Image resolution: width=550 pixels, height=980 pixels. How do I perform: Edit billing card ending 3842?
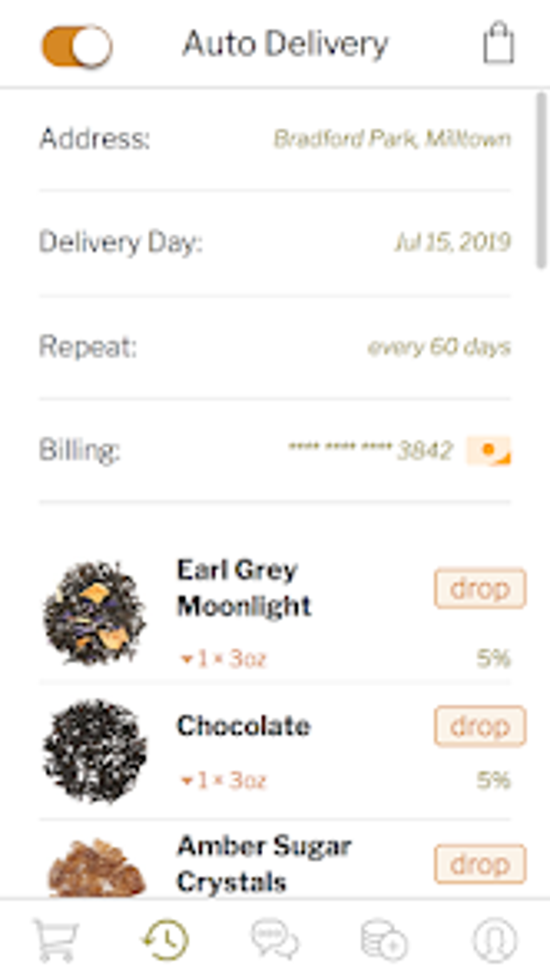coord(370,450)
